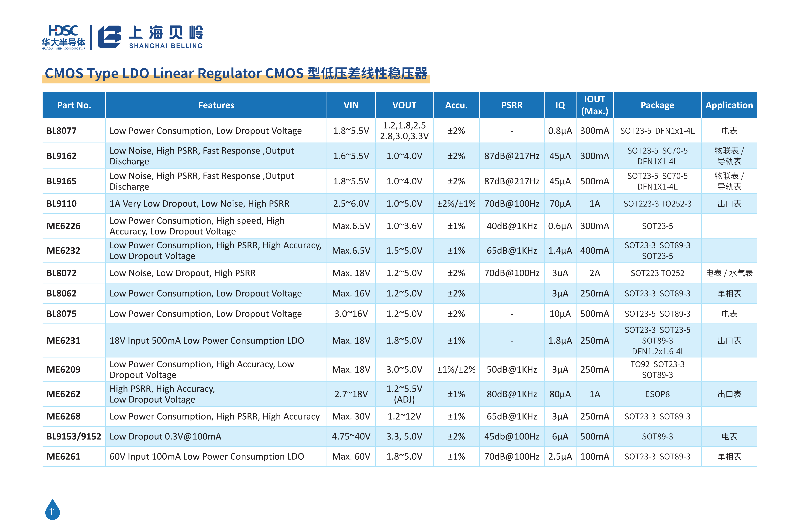Select the PSRR column header
The height and width of the screenshot is (532, 798).
point(512,105)
